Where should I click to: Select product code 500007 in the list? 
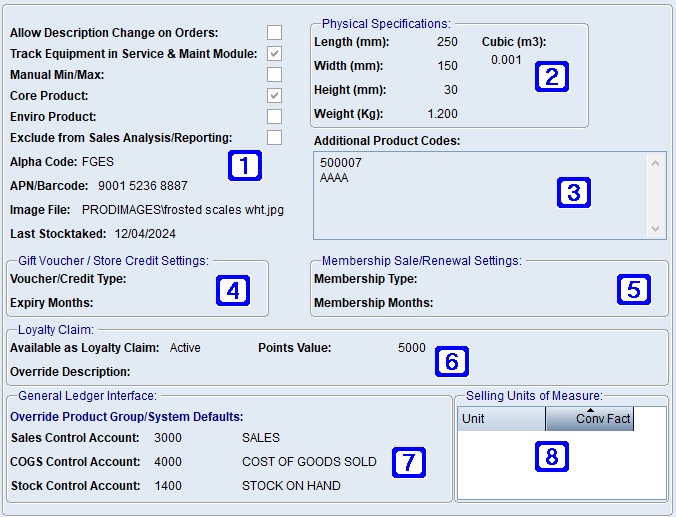[x=341, y=163]
